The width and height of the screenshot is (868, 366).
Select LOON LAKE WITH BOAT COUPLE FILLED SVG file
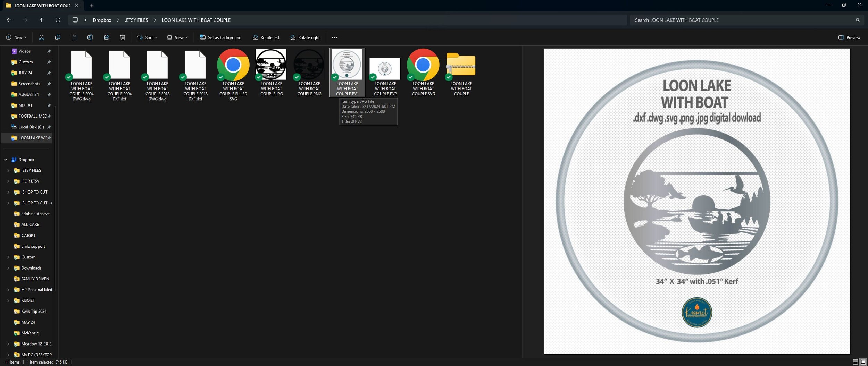(x=233, y=75)
